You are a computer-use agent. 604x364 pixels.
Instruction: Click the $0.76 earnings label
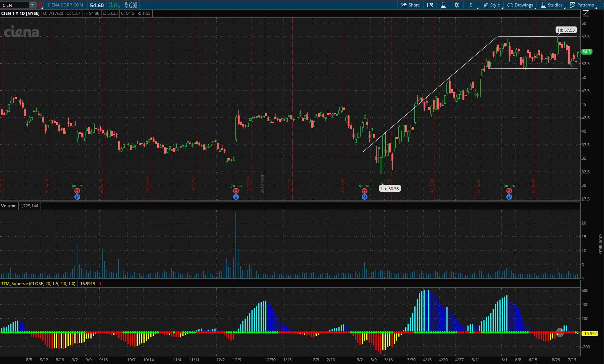(x=509, y=186)
